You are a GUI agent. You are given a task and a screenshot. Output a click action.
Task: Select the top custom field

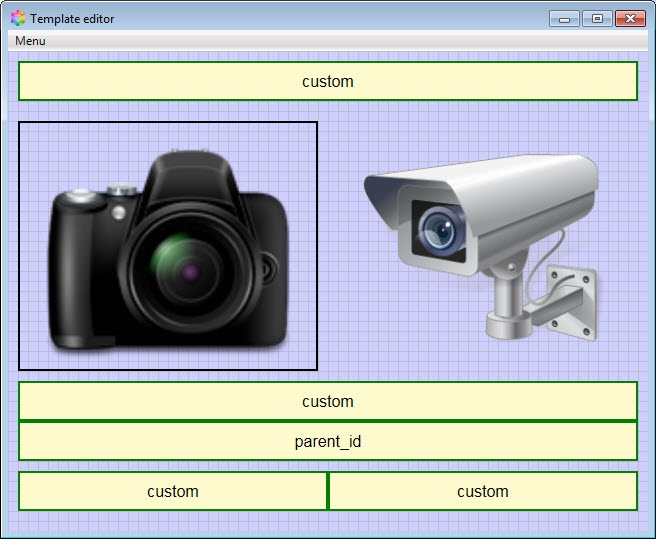[328, 81]
